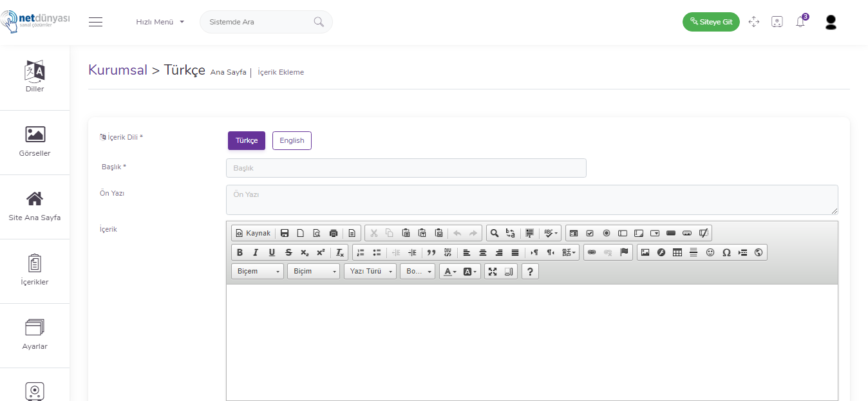Click the Anchor flag icon
The image size is (868, 401).
click(624, 252)
